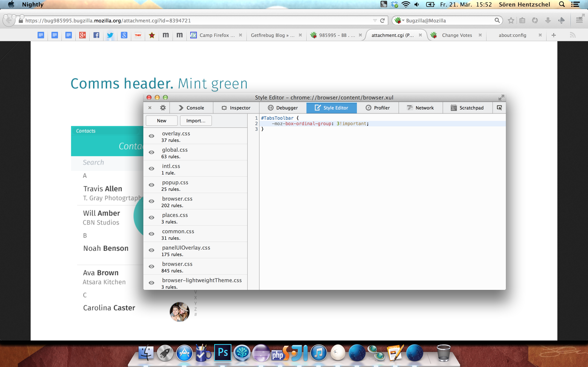Click the New stylesheet button

(161, 121)
